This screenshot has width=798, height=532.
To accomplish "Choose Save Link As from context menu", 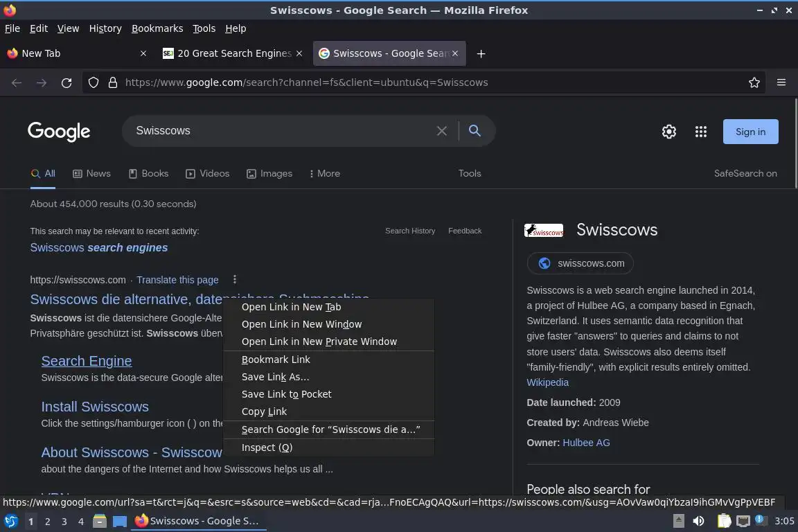I will point(329,377).
